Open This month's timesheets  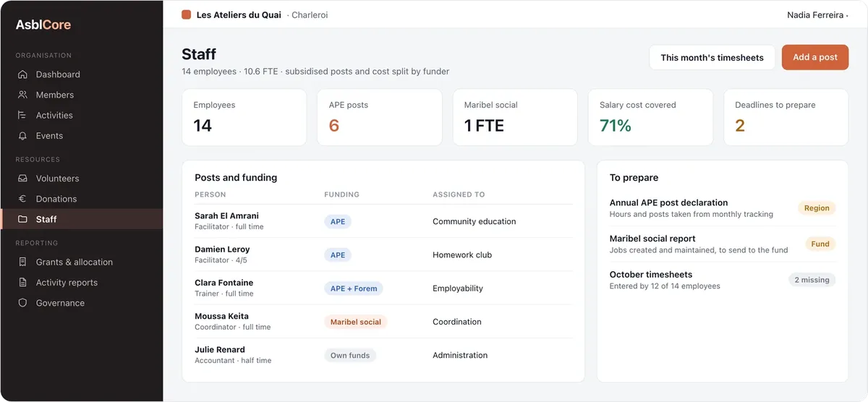click(x=712, y=57)
